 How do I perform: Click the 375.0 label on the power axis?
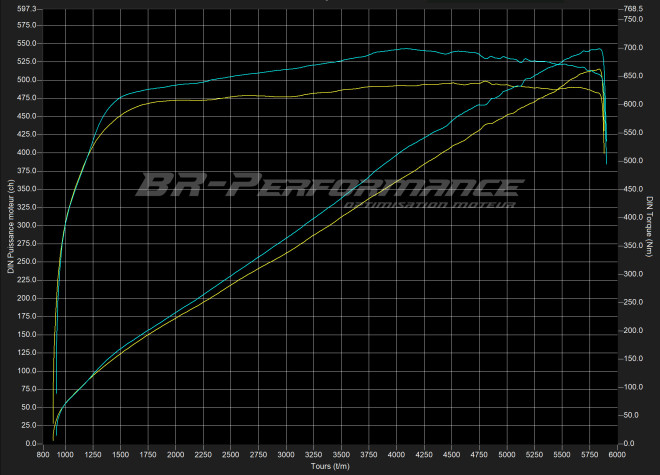[27, 171]
